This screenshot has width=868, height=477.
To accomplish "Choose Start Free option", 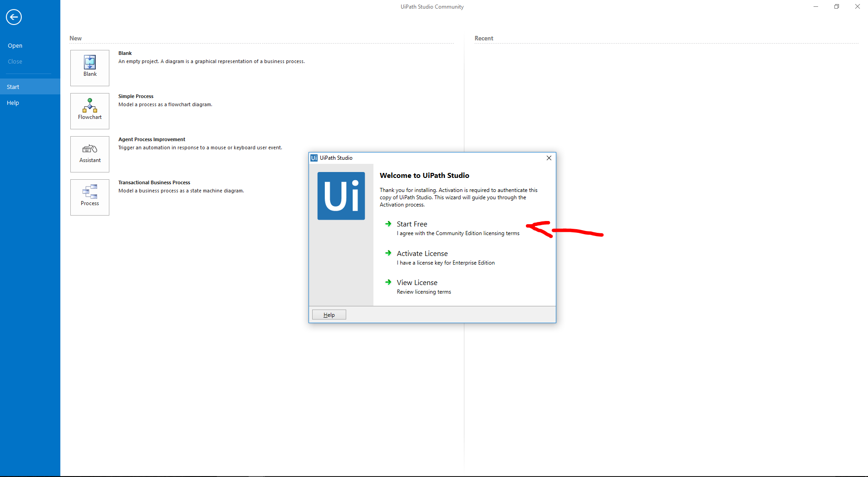I will point(412,224).
